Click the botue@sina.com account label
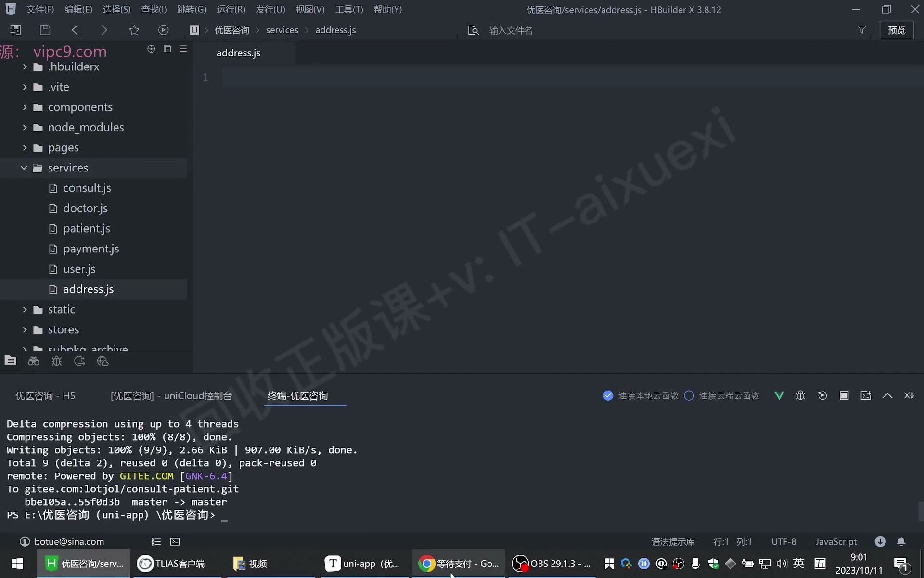Image resolution: width=924 pixels, height=578 pixels. [x=69, y=541]
